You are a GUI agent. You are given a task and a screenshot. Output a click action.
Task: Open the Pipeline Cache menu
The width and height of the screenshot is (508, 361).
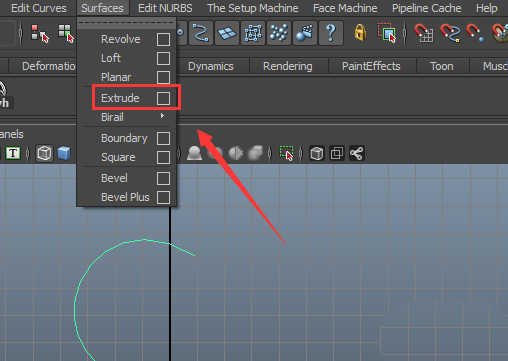tap(426, 8)
